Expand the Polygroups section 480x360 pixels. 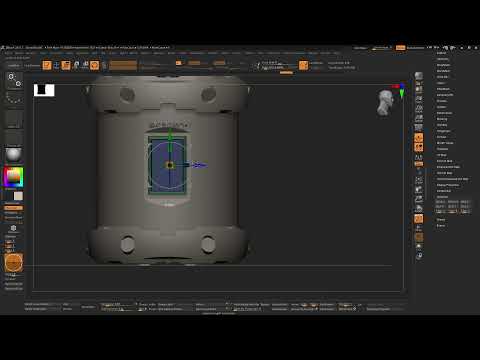443,131
